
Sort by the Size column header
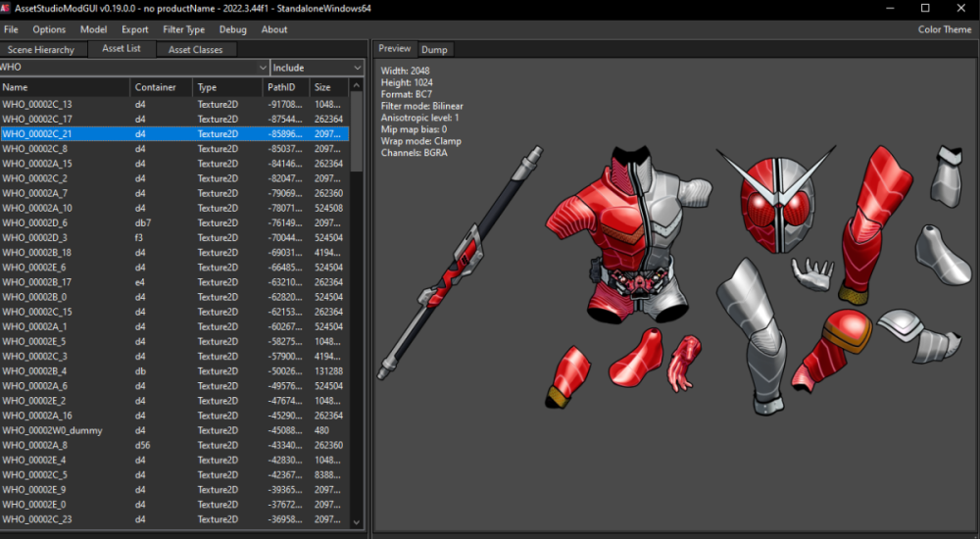click(x=329, y=87)
